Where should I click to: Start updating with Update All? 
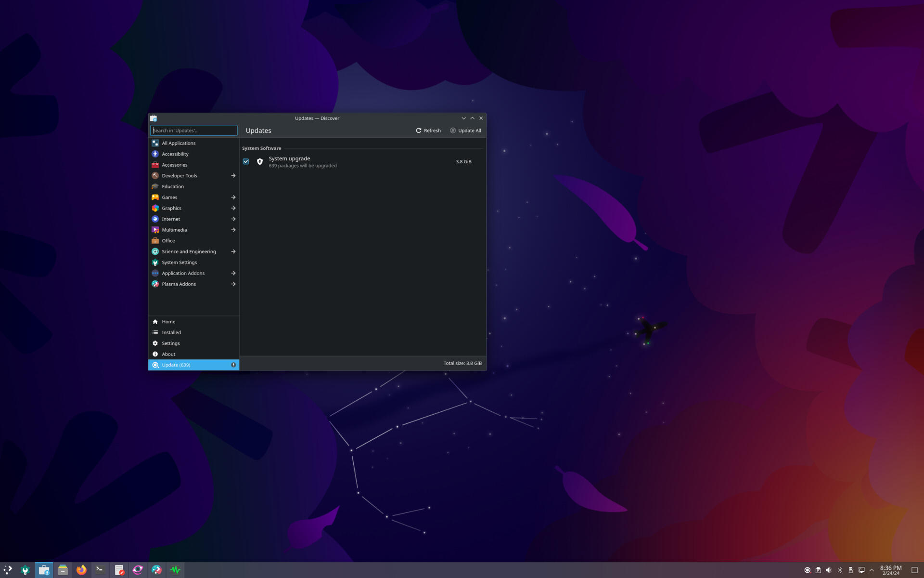click(465, 131)
